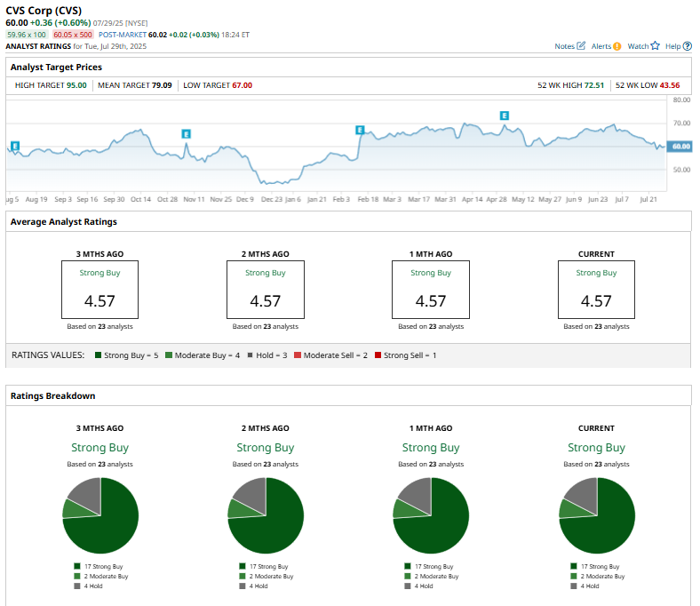Click the Help link
The height and width of the screenshot is (606, 700).
point(672,46)
